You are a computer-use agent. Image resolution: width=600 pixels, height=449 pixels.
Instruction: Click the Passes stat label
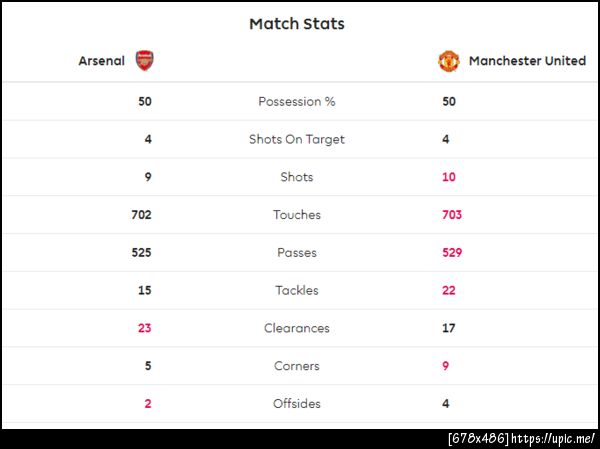297,253
